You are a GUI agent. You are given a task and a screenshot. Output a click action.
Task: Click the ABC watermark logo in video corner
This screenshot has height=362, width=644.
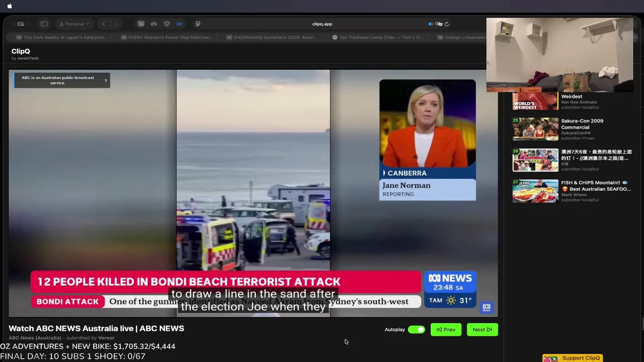[x=486, y=307]
